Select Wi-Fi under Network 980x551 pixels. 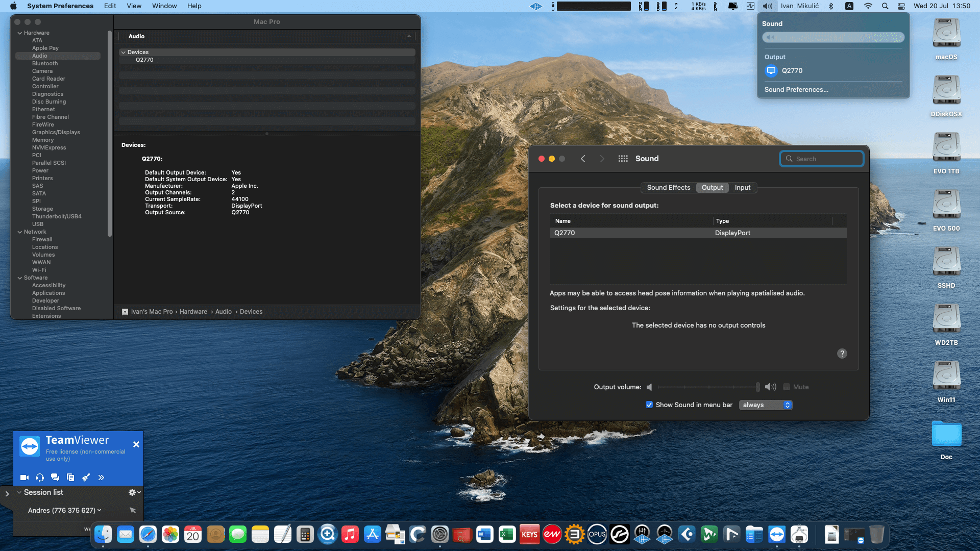39,270
